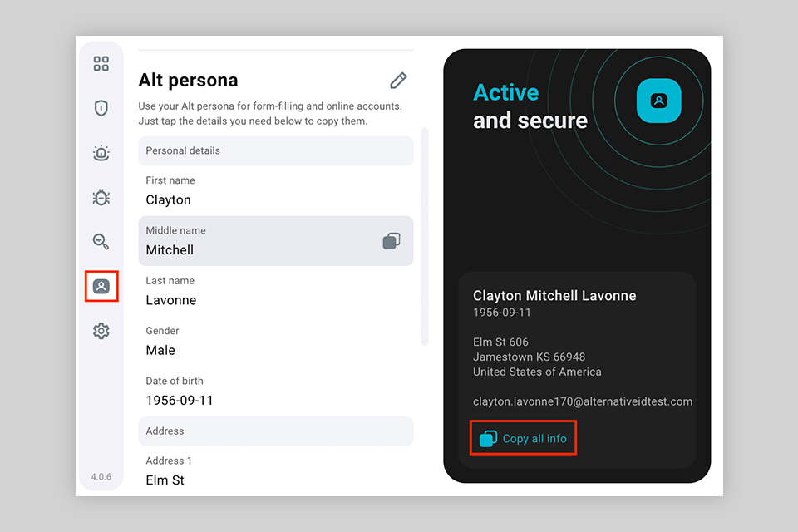Select the Personal details section header
This screenshot has width=798, height=532.
[275, 150]
